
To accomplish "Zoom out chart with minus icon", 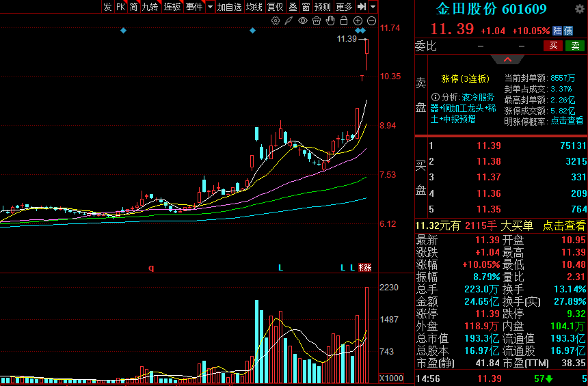I will point(371,21).
